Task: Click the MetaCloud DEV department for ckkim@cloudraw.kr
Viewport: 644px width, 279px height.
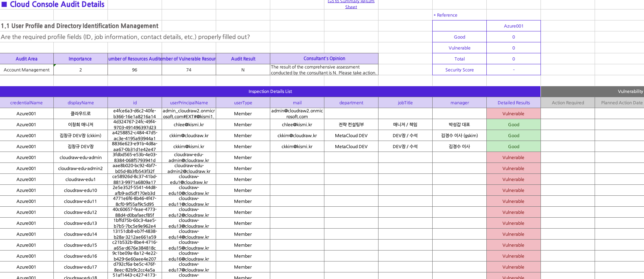Action: click(351, 135)
